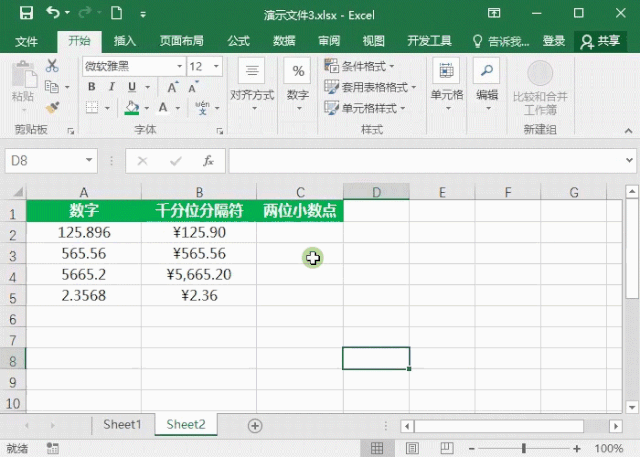Undo the last action
This screenshot has width=640, height=457.
point(53,13)
